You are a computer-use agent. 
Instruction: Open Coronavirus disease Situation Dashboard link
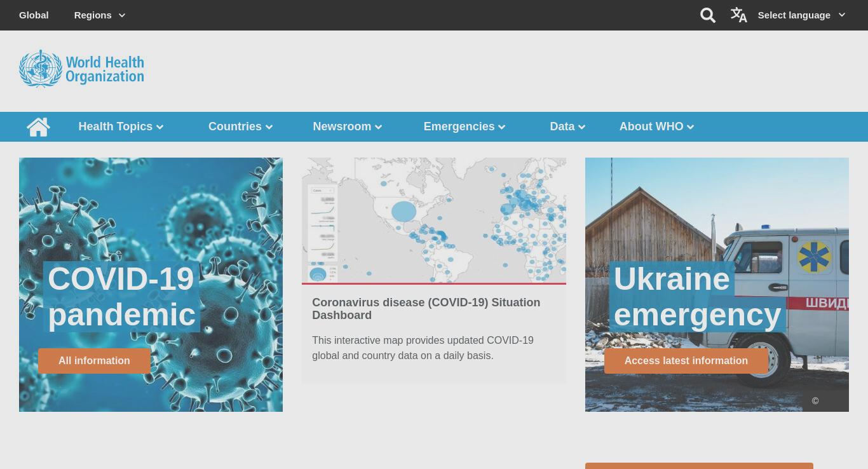tap(426, 309)
